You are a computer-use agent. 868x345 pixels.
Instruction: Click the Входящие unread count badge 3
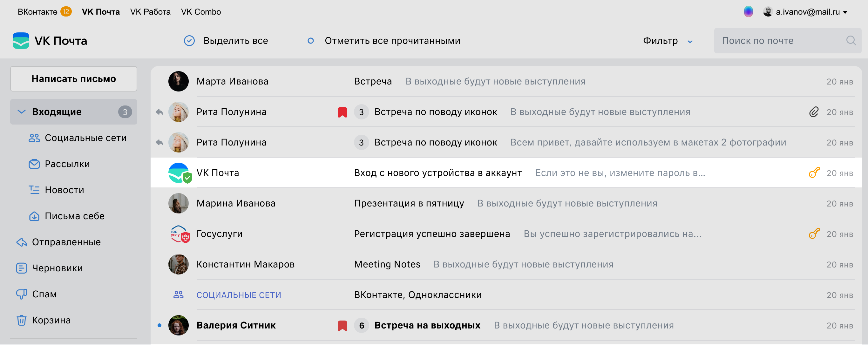125,112
